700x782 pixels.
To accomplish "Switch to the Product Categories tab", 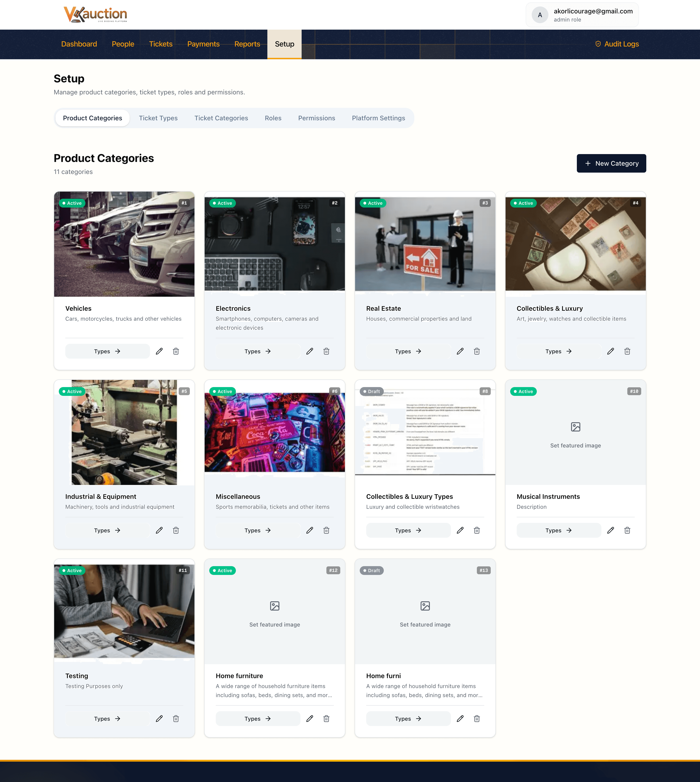I will [93, 118].
